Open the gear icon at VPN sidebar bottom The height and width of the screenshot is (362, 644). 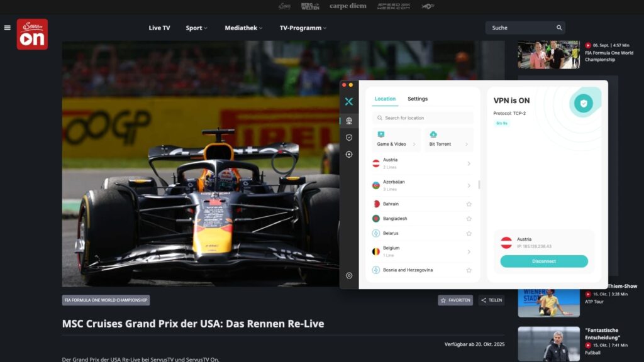348,275
